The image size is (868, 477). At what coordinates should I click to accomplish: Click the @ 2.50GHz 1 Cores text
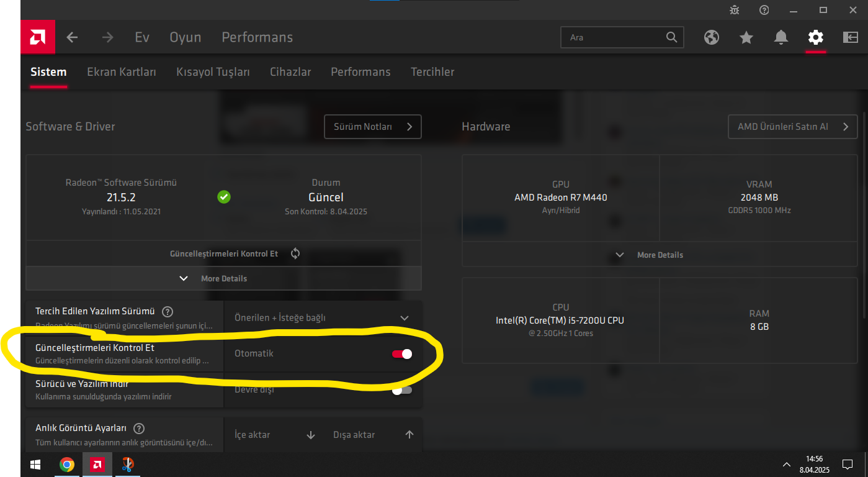560,334
